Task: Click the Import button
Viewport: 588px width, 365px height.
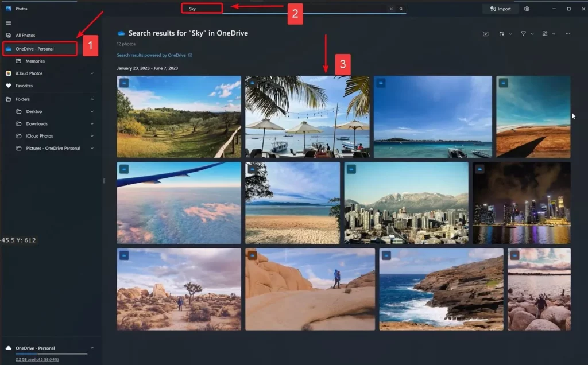Action: 501,9
